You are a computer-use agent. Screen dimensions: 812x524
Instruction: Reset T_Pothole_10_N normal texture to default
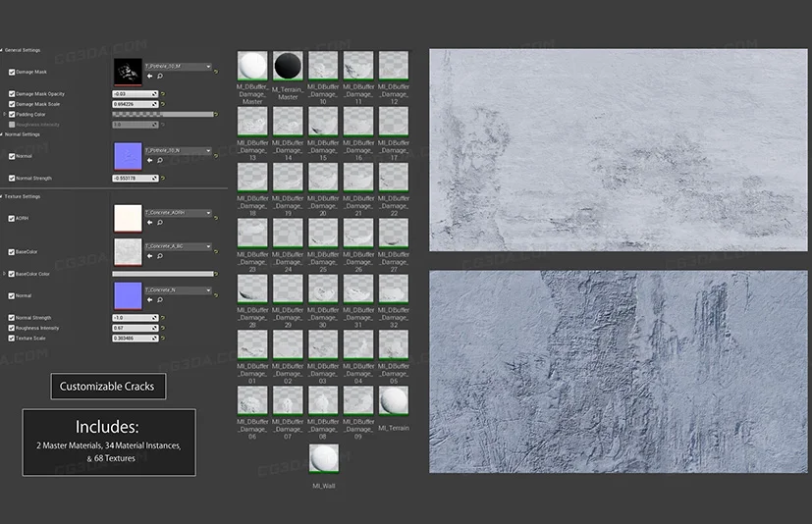(216, 155)
